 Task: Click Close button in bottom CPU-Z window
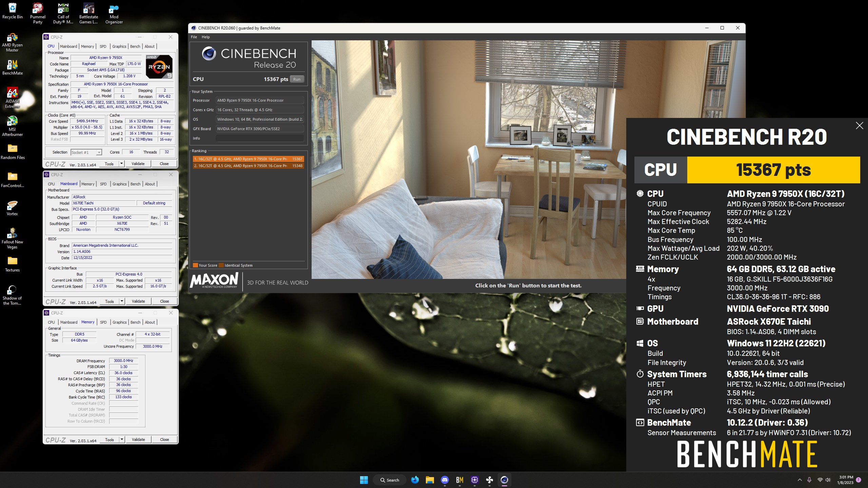pos(164,440)
